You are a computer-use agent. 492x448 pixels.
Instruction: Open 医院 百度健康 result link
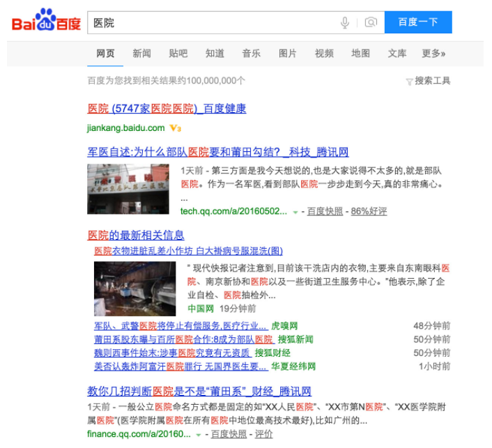click(167, 109)
